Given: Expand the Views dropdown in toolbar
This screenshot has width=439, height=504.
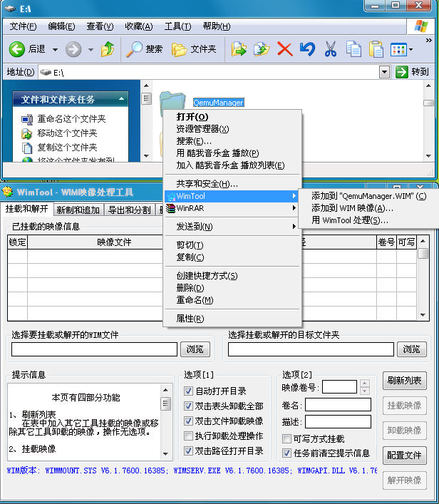Looking at the screenshot, I should coord(410,49).
